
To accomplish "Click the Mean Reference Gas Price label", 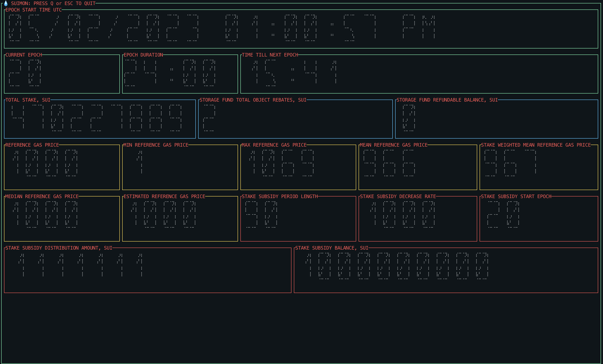I will 393,145.
